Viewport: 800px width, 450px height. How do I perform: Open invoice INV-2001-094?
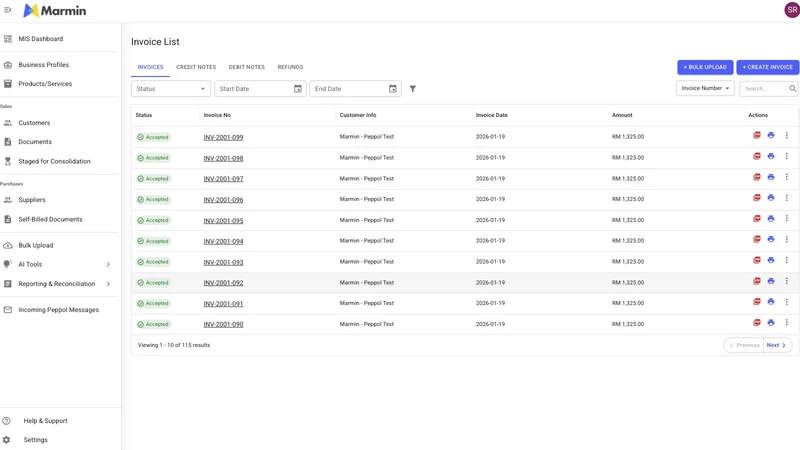[223, 241]
